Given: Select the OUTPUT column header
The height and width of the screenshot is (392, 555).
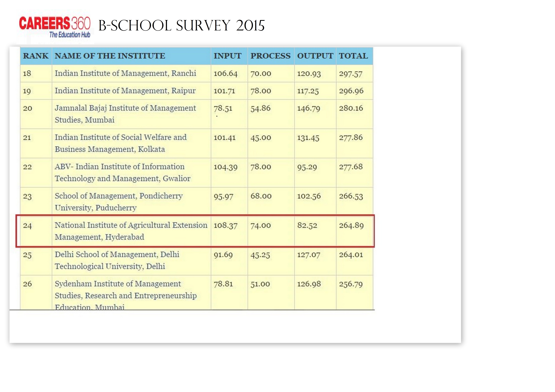Looking at the screenshot, I should pos(315,56).
